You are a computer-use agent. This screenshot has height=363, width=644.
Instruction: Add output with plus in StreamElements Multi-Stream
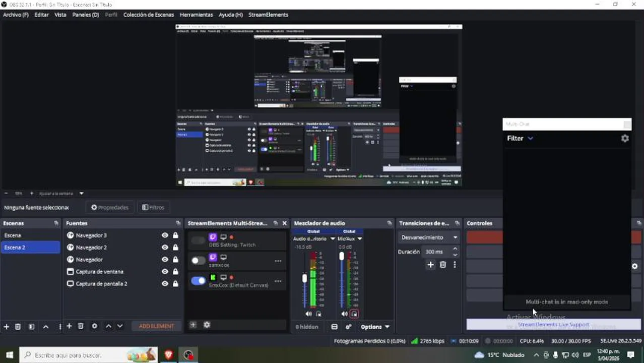192,325
